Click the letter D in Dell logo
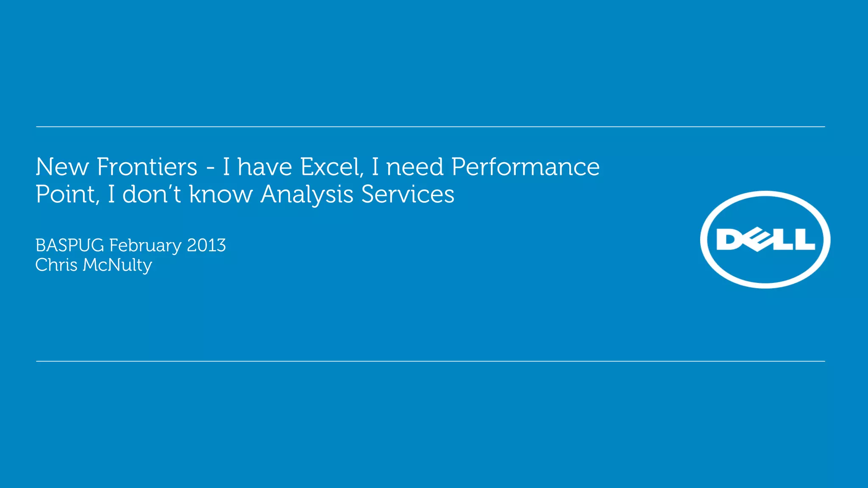The image size is (868, 488). [x=729, y=240]
